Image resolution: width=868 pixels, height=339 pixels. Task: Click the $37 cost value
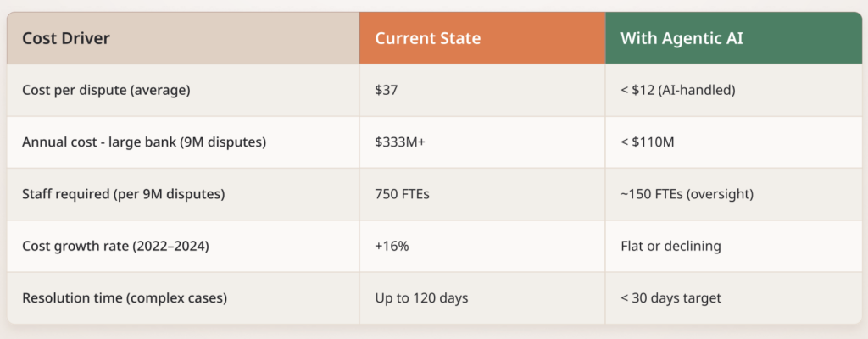pos(387,90)
